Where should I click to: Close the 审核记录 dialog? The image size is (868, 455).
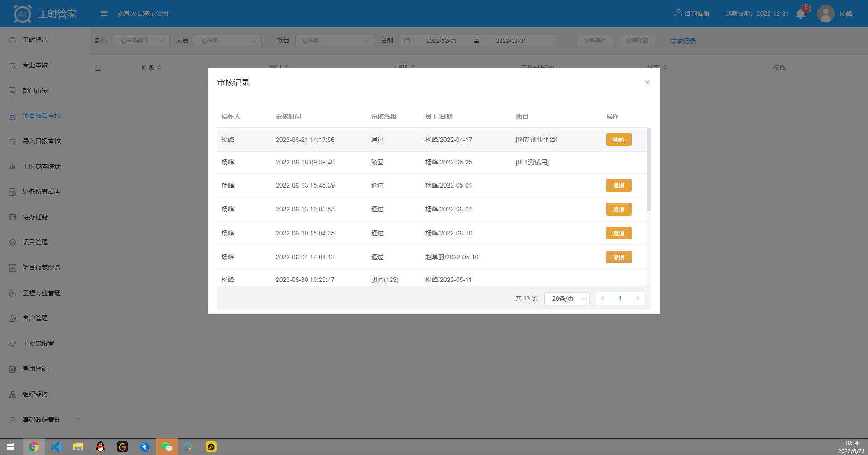click(x=647, y=82)
